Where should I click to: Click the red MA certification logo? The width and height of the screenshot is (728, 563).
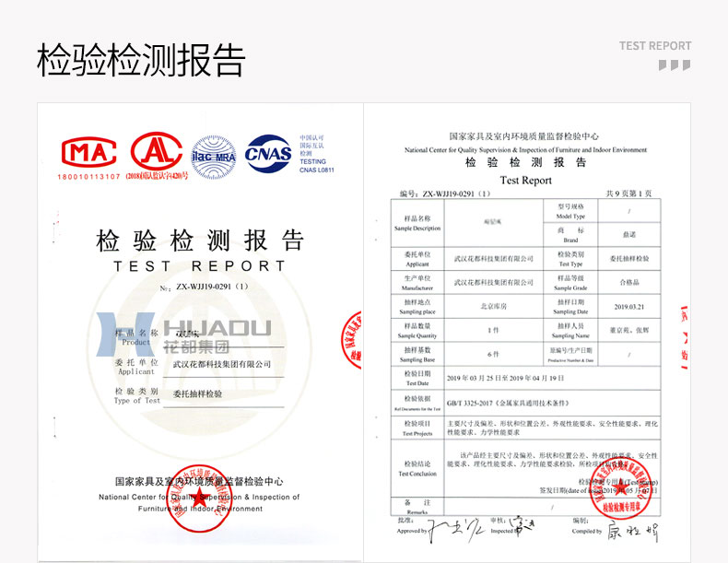click(x=88, y=152)
